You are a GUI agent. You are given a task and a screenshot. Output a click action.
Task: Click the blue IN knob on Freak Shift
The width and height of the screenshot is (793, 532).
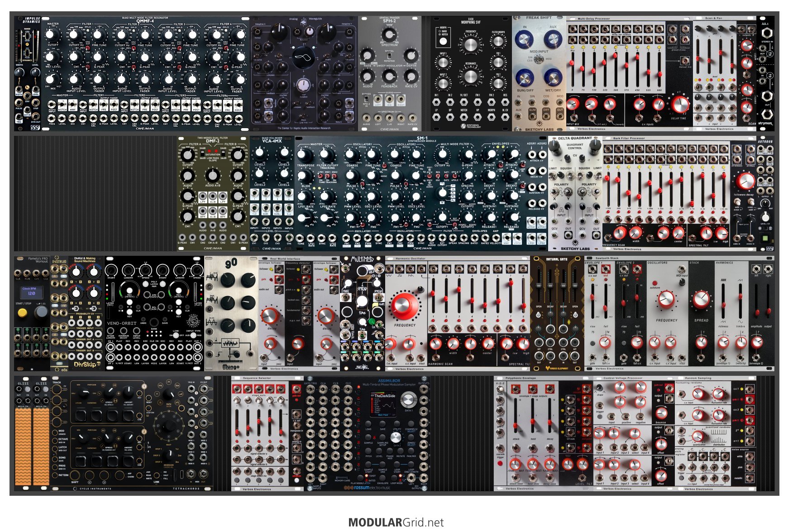tap(524, 40)
